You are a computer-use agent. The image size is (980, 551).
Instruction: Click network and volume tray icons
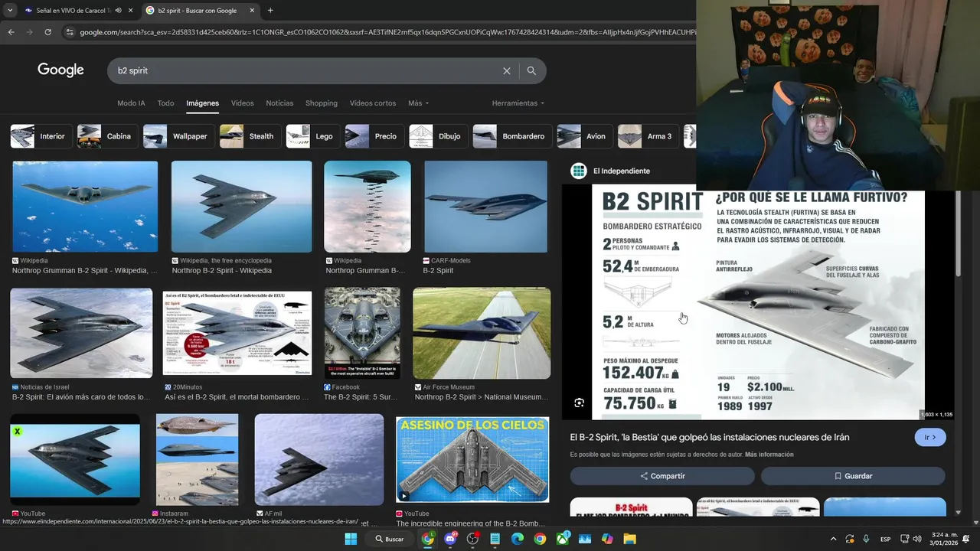pyautogui.click(x=910, y=539)
